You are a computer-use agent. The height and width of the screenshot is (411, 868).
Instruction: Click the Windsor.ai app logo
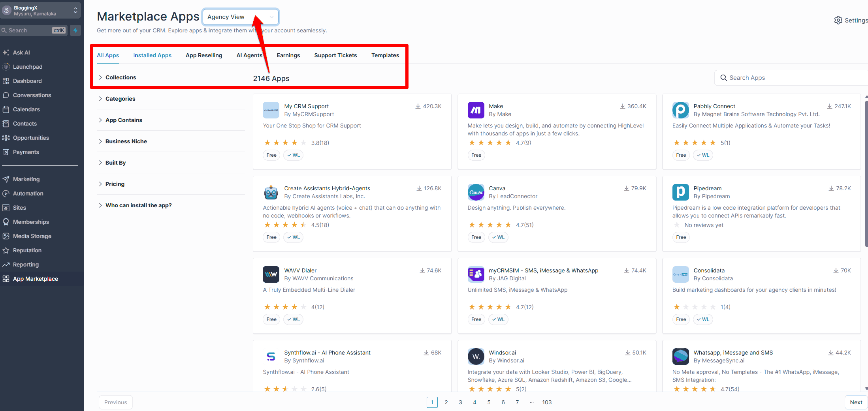click(476, 357)
